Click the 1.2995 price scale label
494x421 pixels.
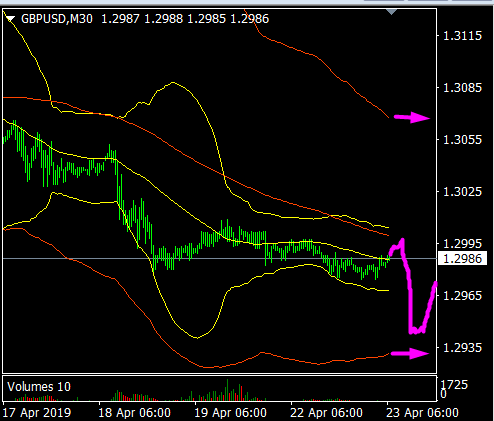click(462, 244)
